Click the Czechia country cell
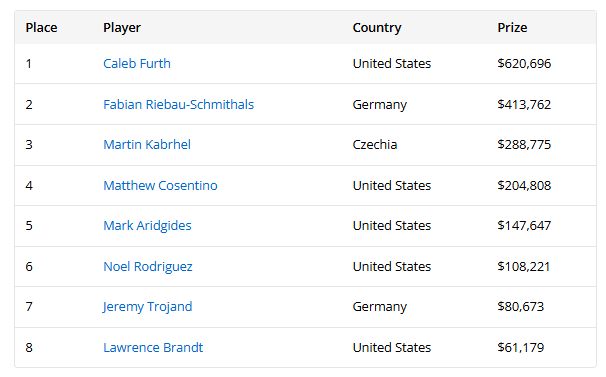 tap(375, 145)
